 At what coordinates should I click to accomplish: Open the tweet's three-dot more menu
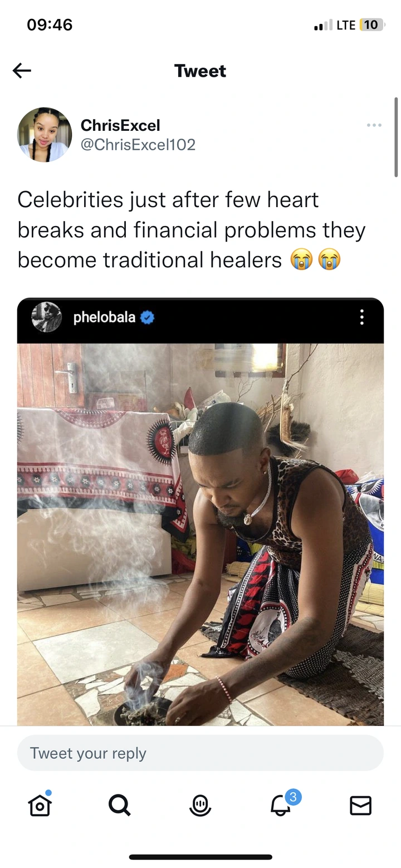(374, 125)
